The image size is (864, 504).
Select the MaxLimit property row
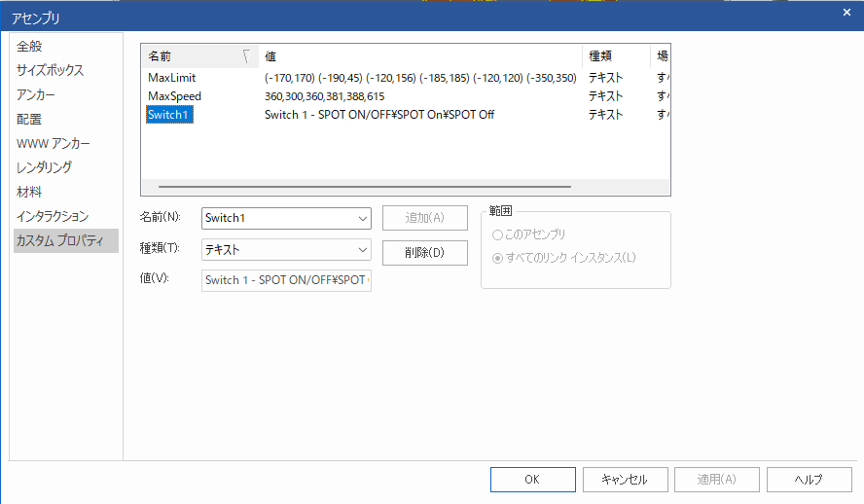[x=405, y=78]
